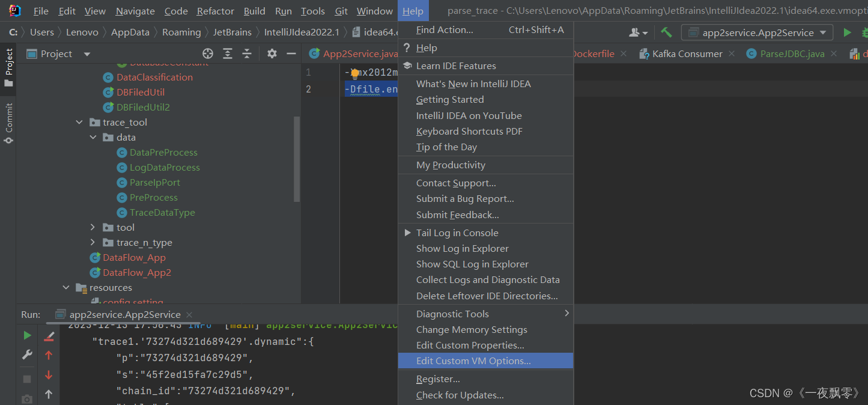Image resolution: width=868 pixels, height=405 pixels.
Task: Click the IntelliJIdea2022.1 breadcrumb segment
Action: pyautogui.click(x=302, y=32)
